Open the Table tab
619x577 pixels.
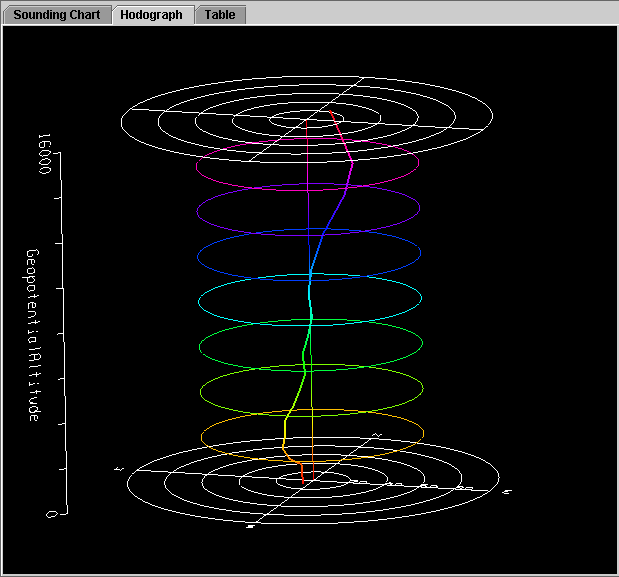click(x=220, y=15)
